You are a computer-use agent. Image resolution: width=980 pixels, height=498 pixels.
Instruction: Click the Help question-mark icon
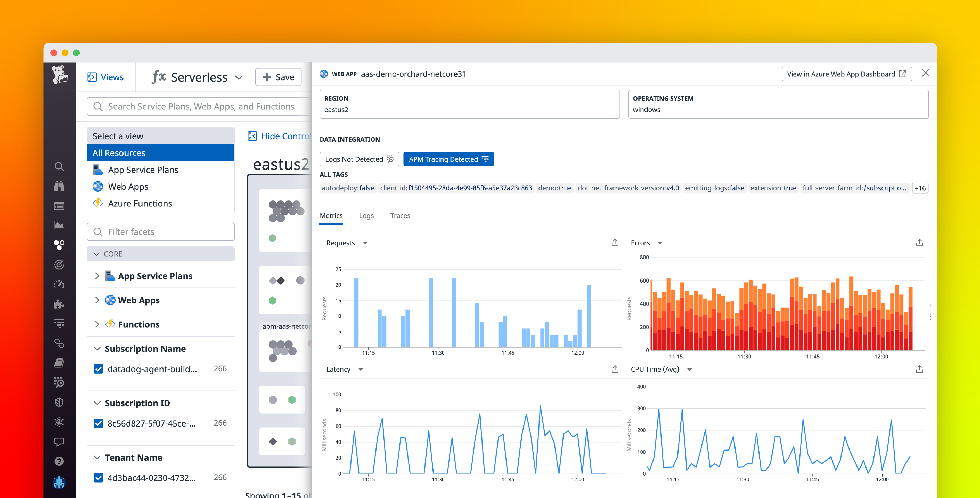point(59,461)
